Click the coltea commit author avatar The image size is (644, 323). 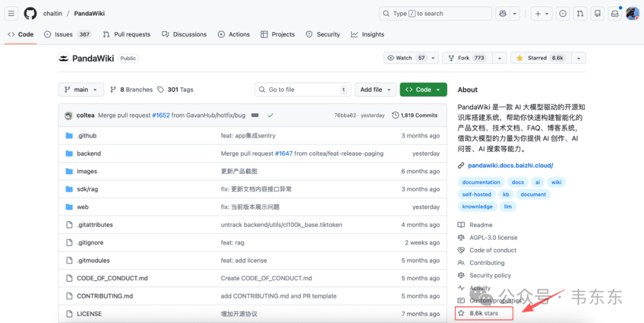coord(69,115)
